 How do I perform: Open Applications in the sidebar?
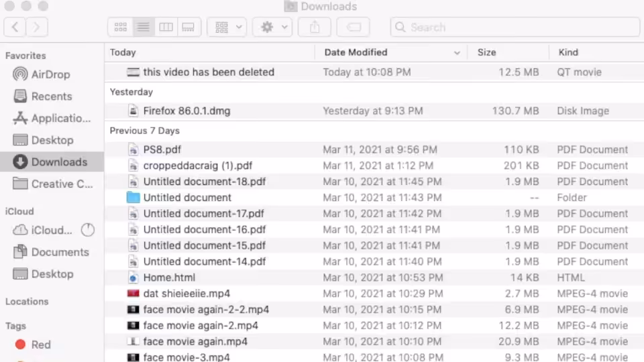52,118
